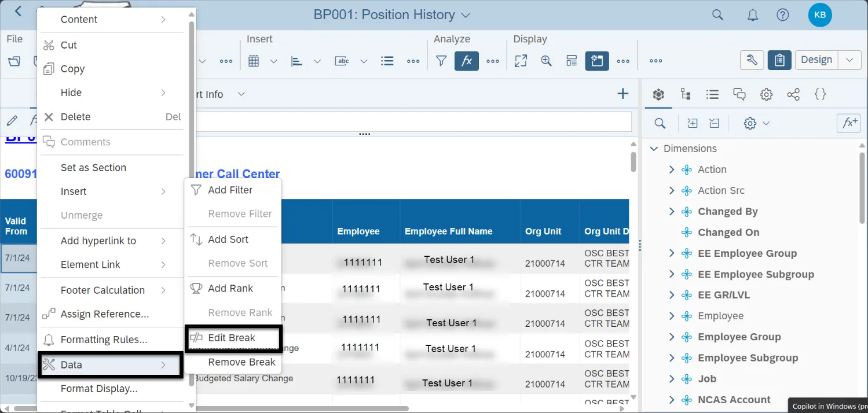This screenshot has width=868, height=413.
Task: Expand the Changed By dimension
Action: click(672, 212)
